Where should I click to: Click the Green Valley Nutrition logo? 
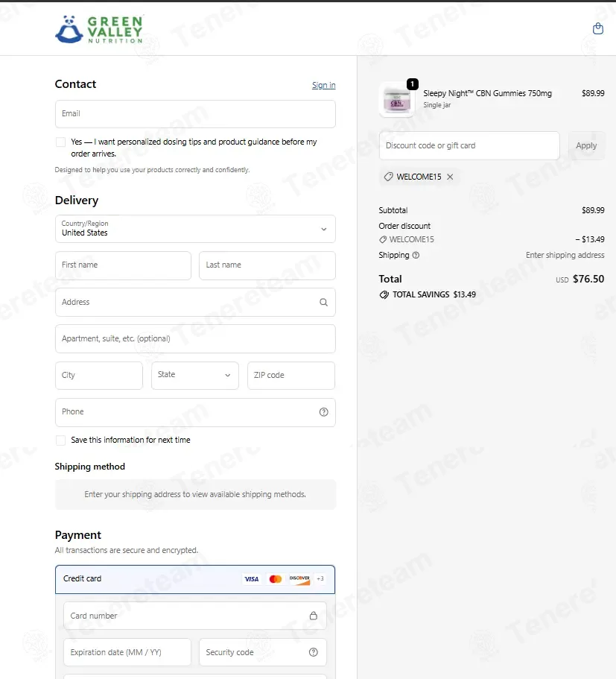(x=99, y=30)
